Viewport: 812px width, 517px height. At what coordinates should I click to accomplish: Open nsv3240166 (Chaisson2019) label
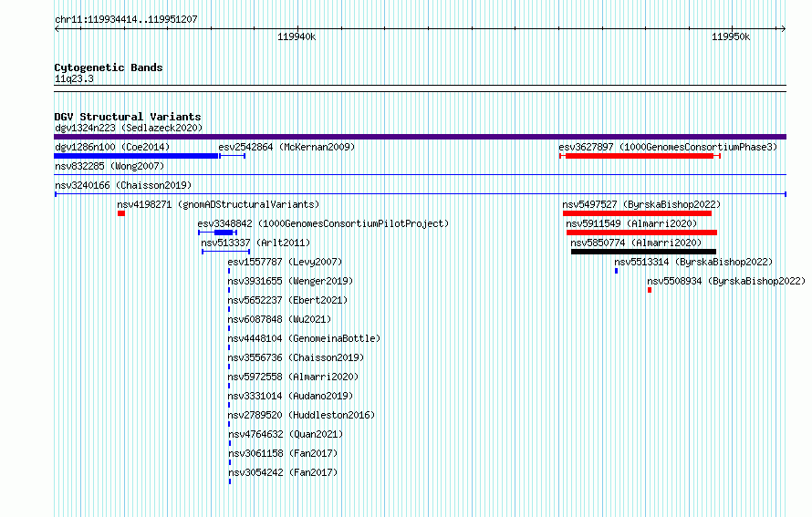pyautogui.click(x=123, y=185)
